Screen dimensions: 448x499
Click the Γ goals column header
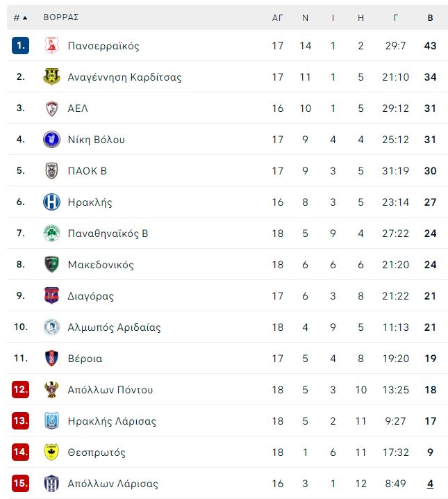click(395, 18)
